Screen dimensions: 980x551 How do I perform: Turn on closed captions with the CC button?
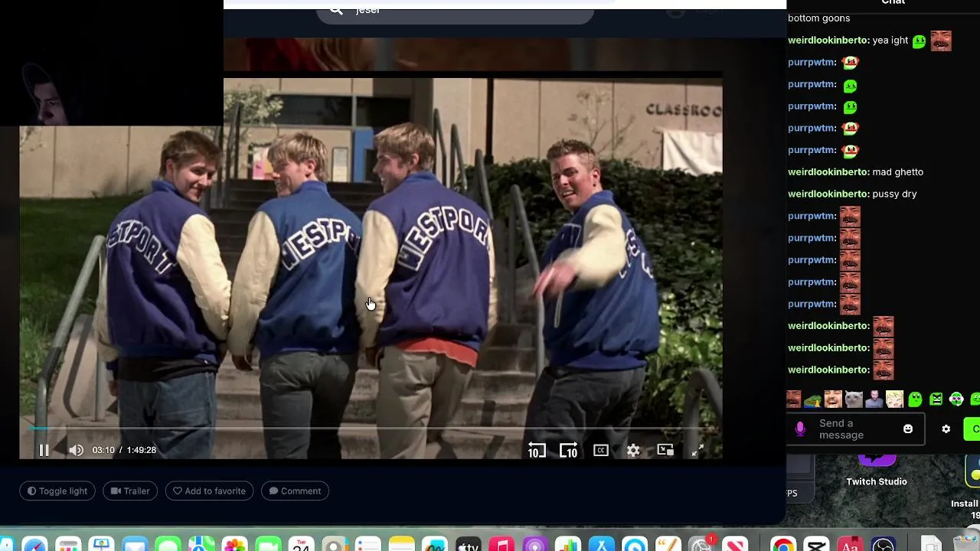[x=601, y=450]
